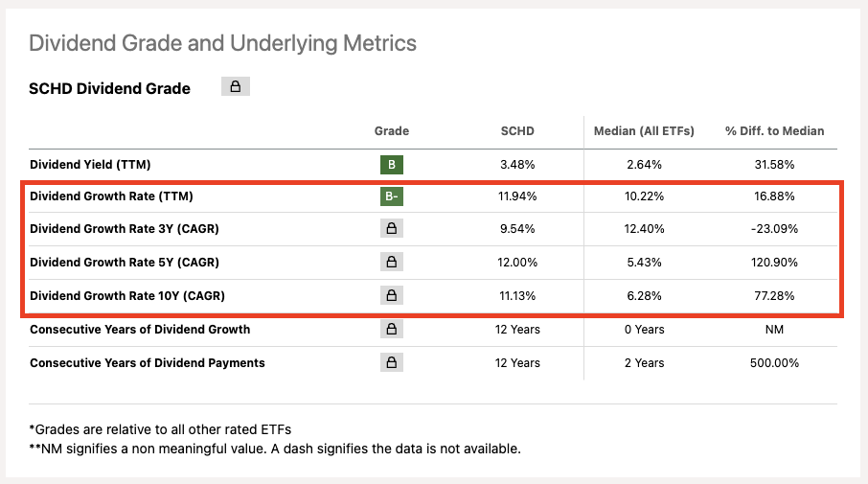Open the Dividend Growth Rate (TTM) label
This screenshot has width=868, height=484.
coord(111,196)
